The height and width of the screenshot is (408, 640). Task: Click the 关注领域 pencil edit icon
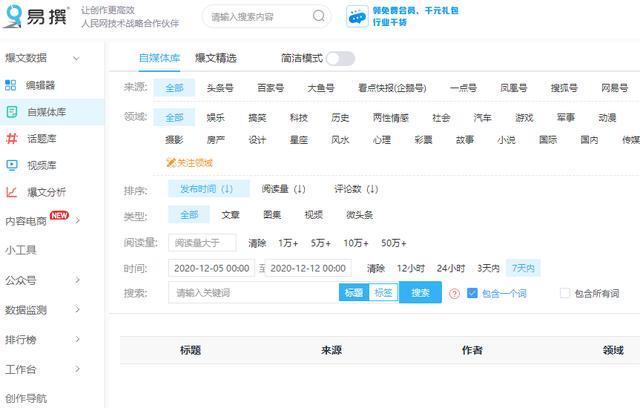[x=171, y=162]
